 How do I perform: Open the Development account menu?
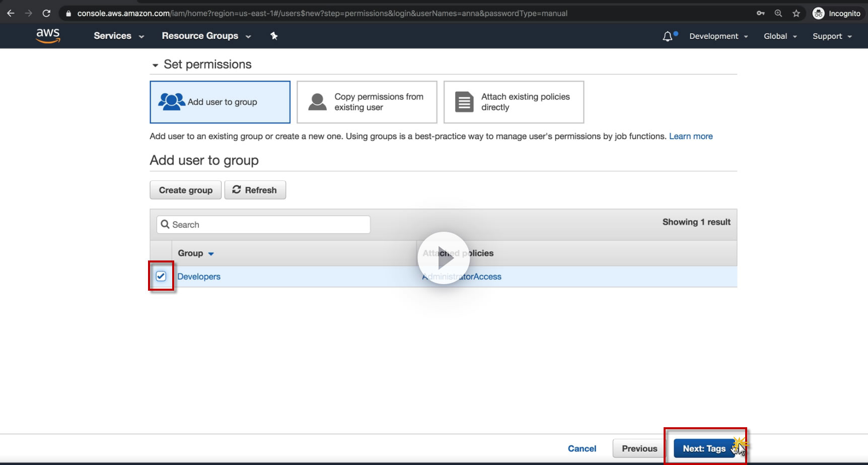(x=718, y=36)
